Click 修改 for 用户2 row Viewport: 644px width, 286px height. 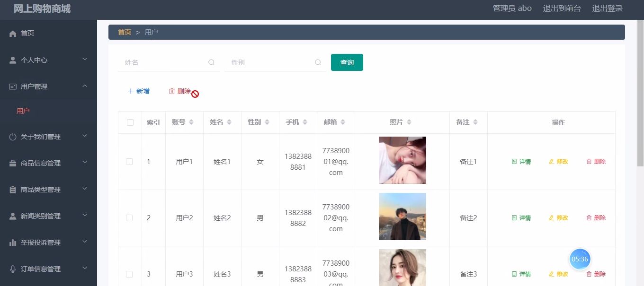point(558,218)
